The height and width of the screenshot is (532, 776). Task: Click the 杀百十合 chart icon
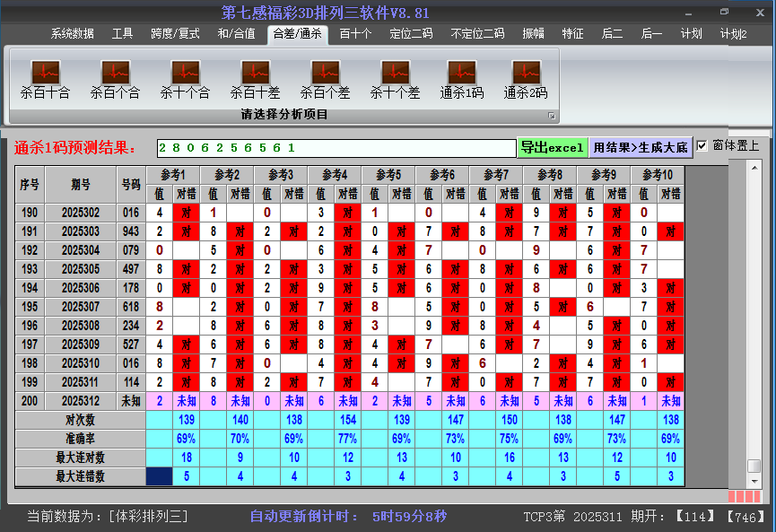tap(45, 74)
